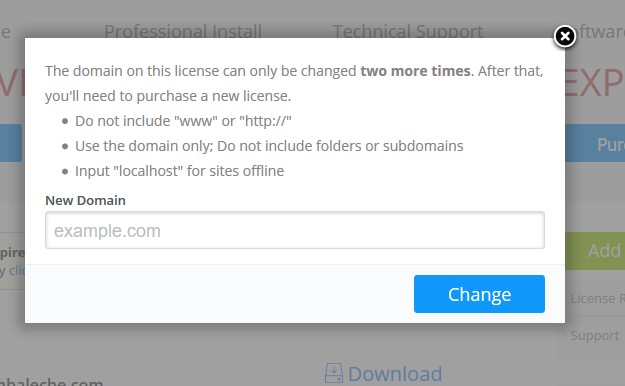The width and height of the screenshot is (625, 386).
Task: Select the partially visible Software heading
Action: coord(600,32)
